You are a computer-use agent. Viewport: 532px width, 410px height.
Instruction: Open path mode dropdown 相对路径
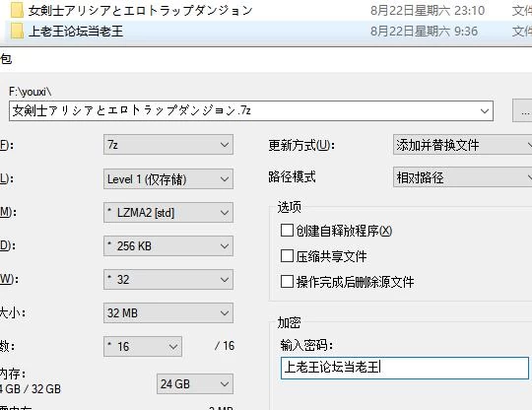pos(463,176)
